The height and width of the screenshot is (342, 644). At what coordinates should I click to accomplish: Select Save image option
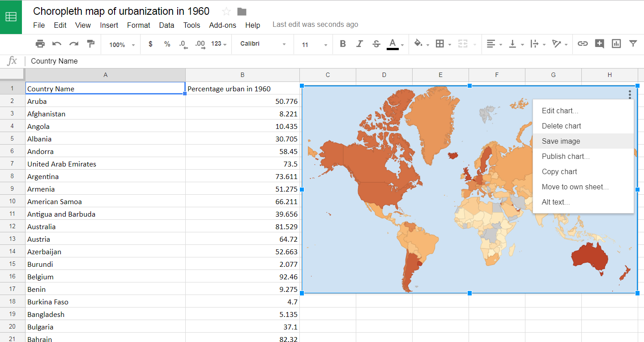coord(583,141)
